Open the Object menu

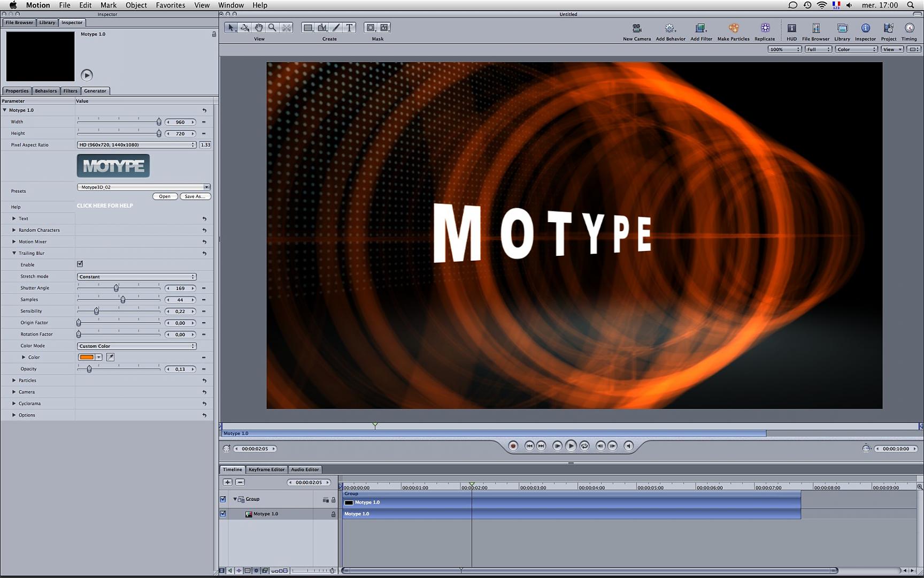(136, 5)
